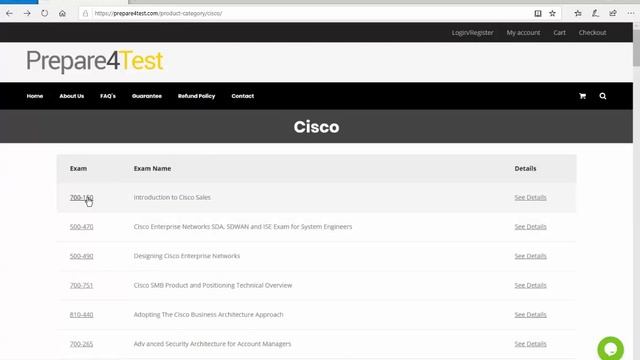See Details for exam 500-470 row
The image size is (640, 360).
[530, 227]
